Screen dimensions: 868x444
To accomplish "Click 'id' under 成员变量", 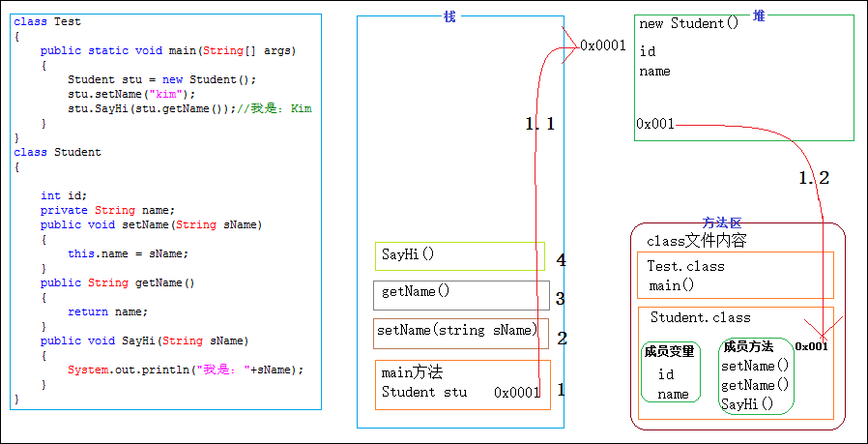I will tap(666, 374).
